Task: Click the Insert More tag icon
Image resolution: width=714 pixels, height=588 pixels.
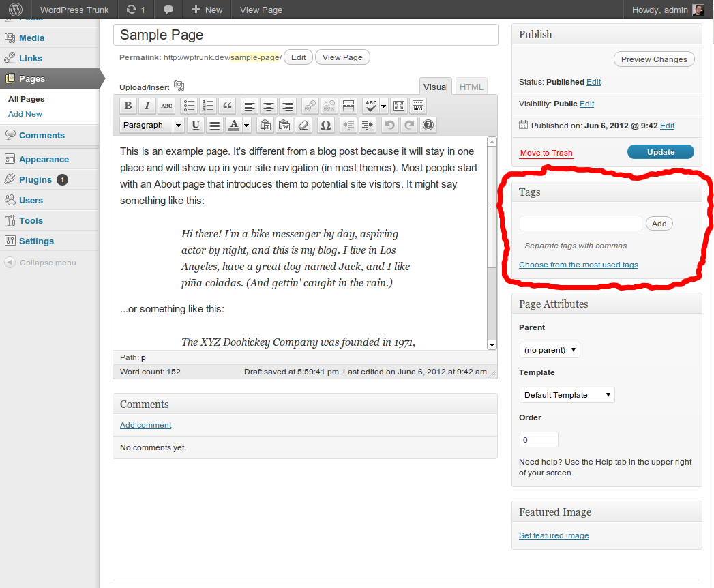Action: pos(348,106)
